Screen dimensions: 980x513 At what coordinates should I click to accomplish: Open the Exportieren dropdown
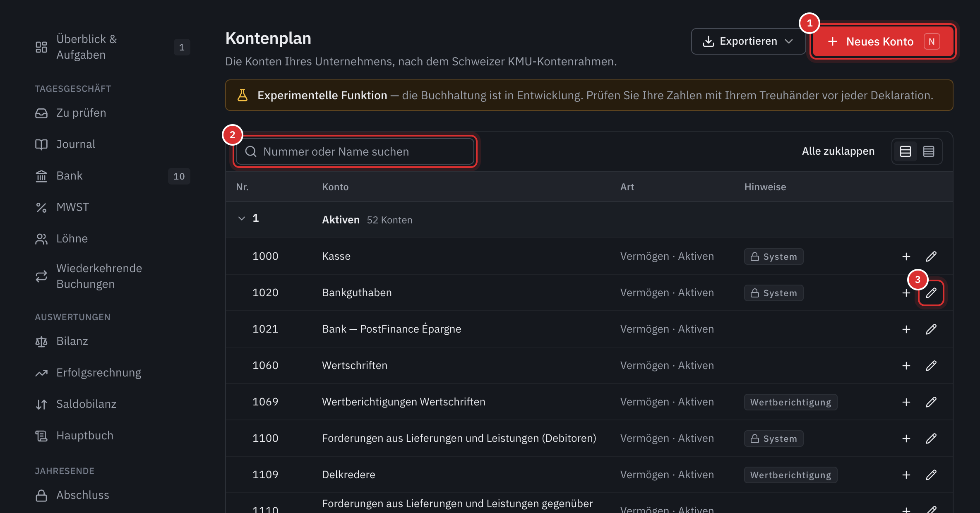tap(748, 41)
